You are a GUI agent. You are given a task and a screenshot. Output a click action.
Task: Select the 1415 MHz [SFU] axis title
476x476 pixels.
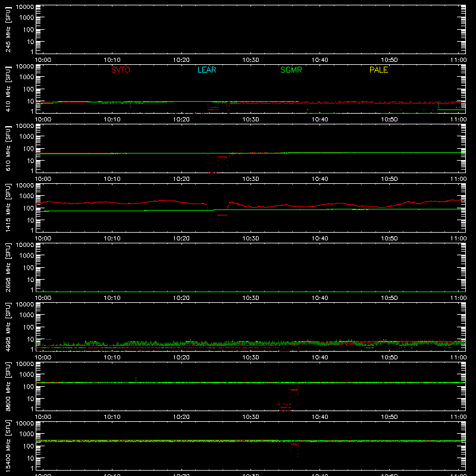click(x=8, y=208)
